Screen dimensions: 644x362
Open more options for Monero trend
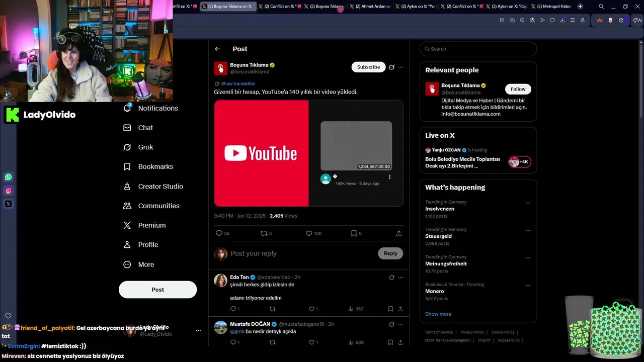pyautogui.click(x=528, y=286)
